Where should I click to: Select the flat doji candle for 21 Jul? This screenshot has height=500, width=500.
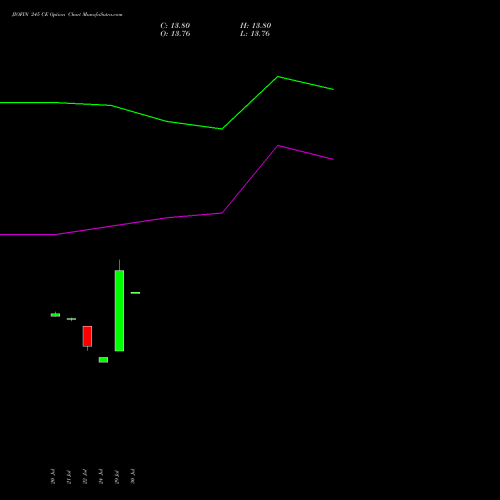coord(71,319)
